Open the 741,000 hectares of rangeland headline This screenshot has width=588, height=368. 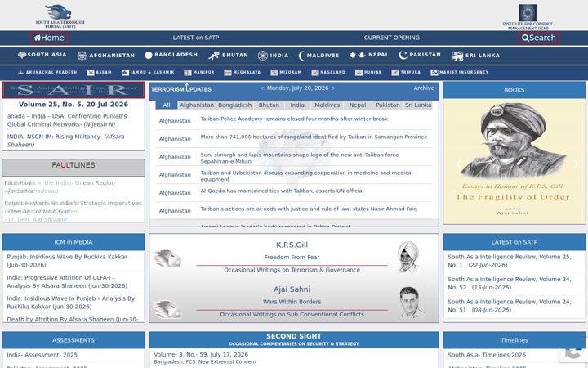(x=314, y=137)
